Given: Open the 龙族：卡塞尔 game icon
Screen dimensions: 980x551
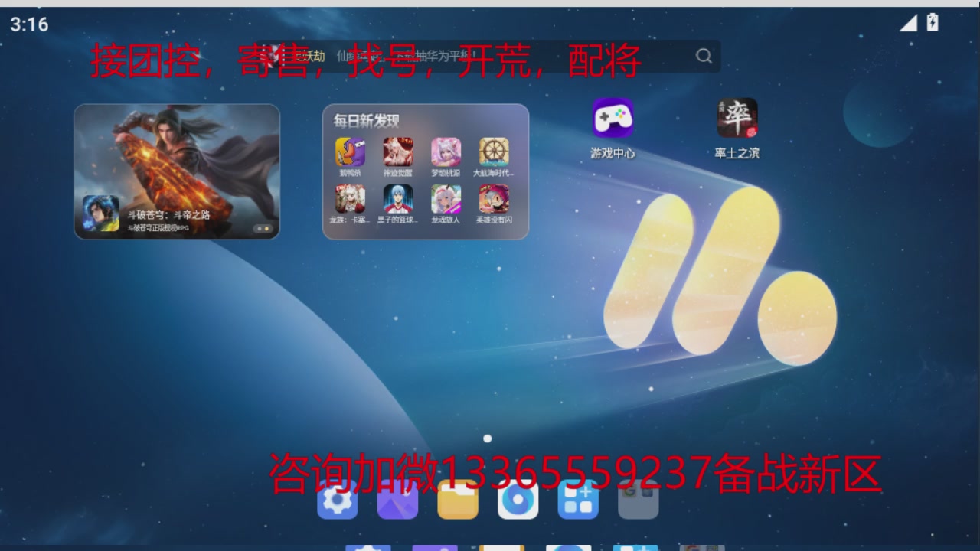Looking at the screenshot, I should point(350,199).
